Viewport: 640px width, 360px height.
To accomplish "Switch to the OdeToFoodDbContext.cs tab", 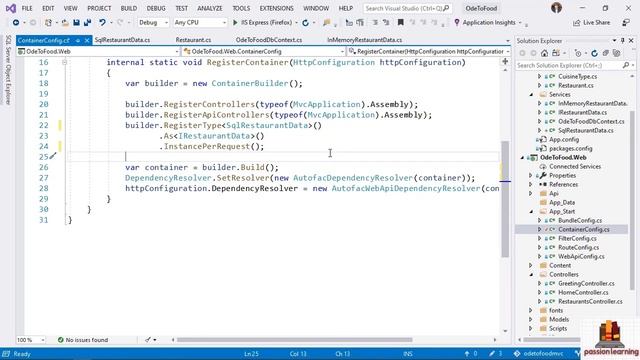I will [x=269, y=40].
